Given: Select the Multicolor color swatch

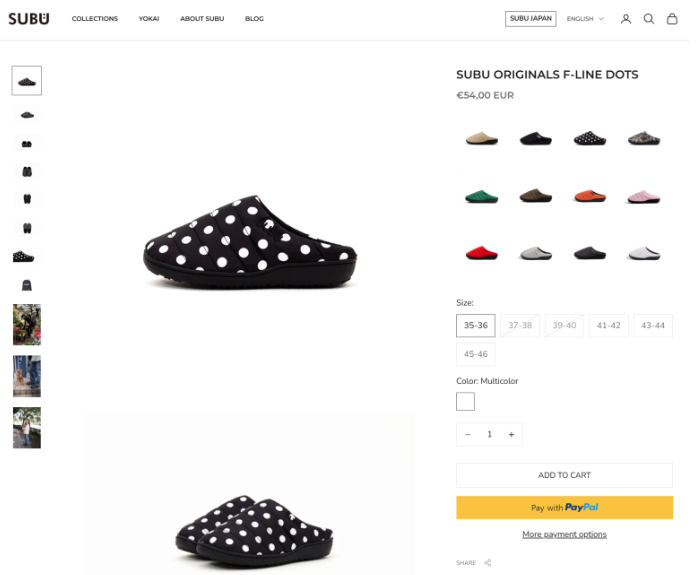Looking at the screenshot, I should click(x=465, y=402).
